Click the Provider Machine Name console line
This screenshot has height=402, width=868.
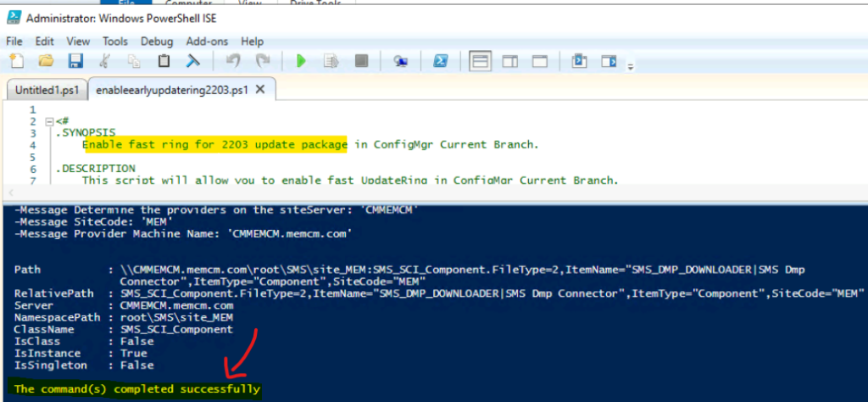(x=183, y=234)
